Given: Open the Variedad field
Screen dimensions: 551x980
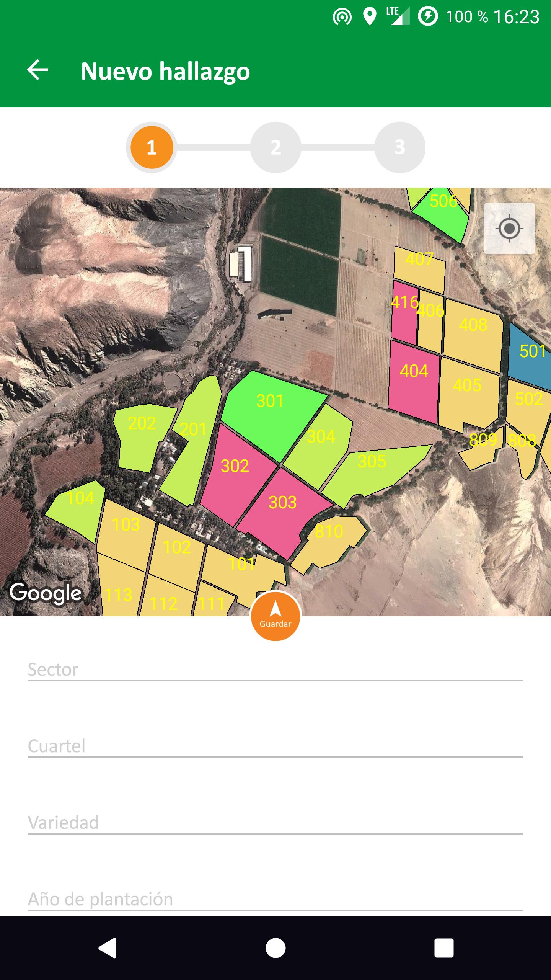Looking at the screenshot, I should click(275, 823).
